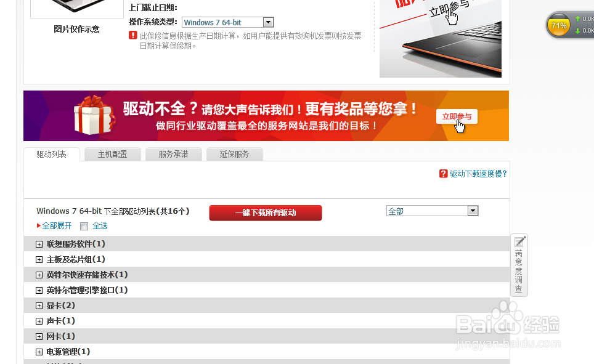This screenshot has height=364, width=594.
Task: Click the 联想服务软件(1) row label
Action: coord(76,244)
